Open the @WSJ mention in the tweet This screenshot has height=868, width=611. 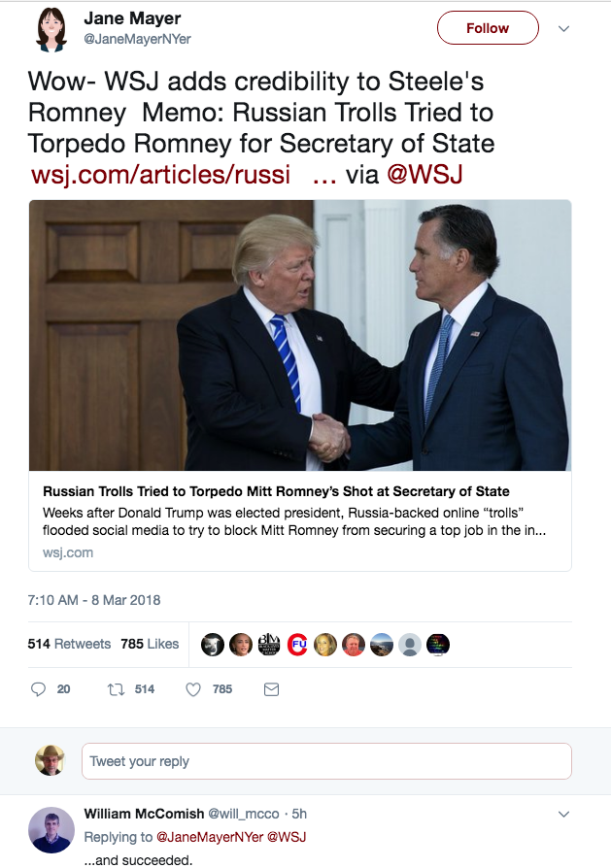click(x=424, y=175)
